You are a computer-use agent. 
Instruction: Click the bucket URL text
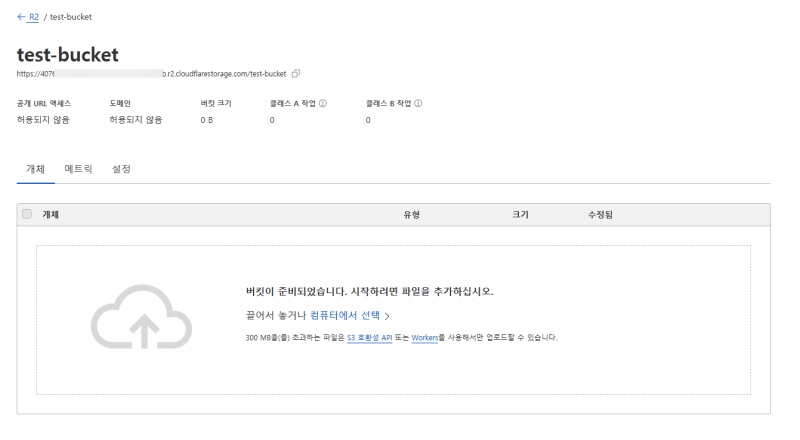152,74
